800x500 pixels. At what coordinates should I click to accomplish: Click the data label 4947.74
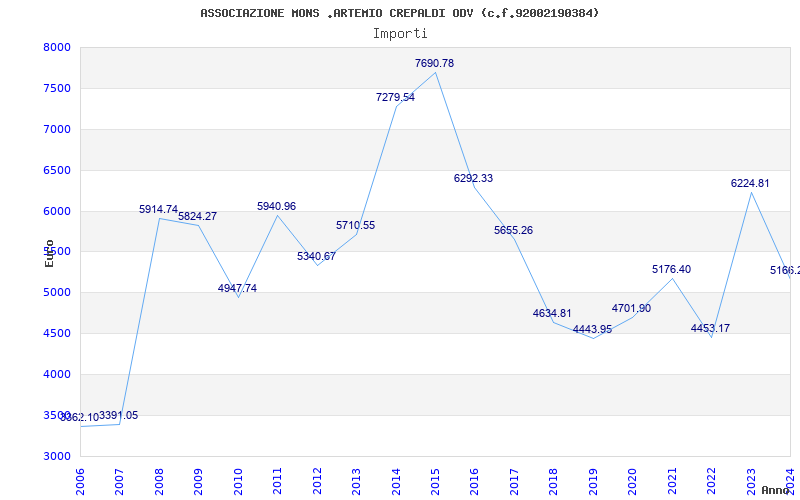237,288
